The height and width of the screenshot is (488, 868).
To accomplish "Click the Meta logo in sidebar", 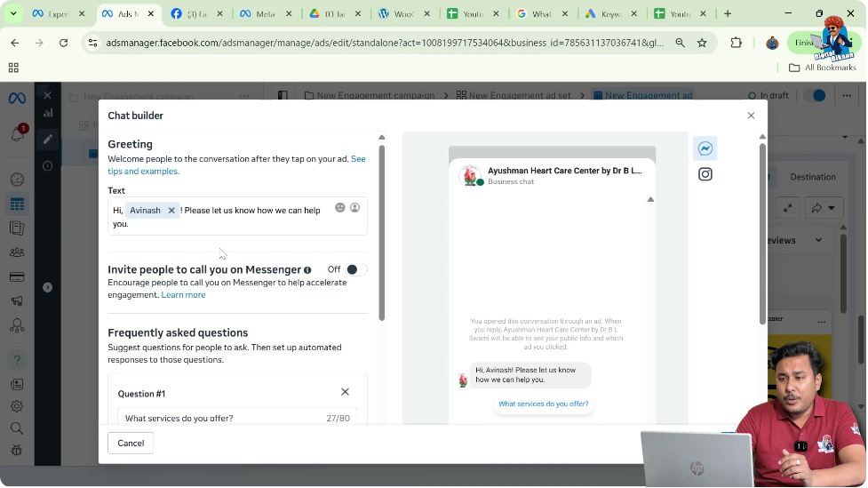I will point(17,99).
